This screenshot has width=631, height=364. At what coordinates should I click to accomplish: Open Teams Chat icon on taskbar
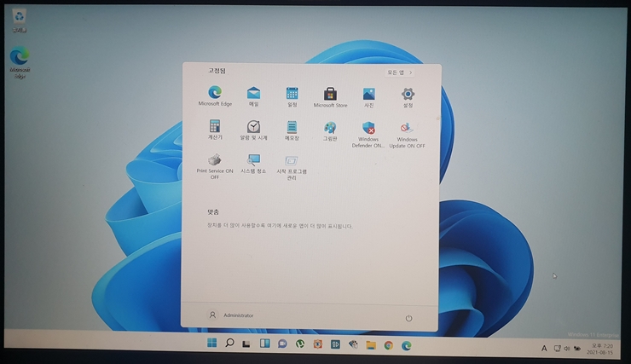click(x=282, y=344)
